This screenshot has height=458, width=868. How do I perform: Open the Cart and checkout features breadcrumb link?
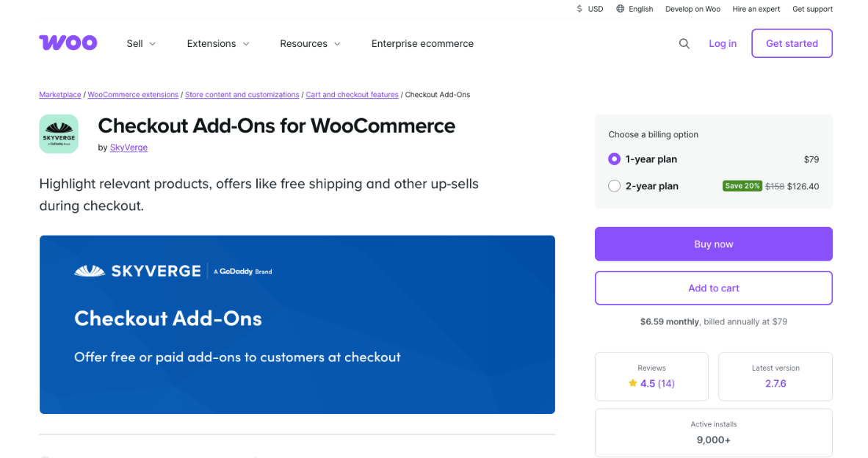click(352, 94)
